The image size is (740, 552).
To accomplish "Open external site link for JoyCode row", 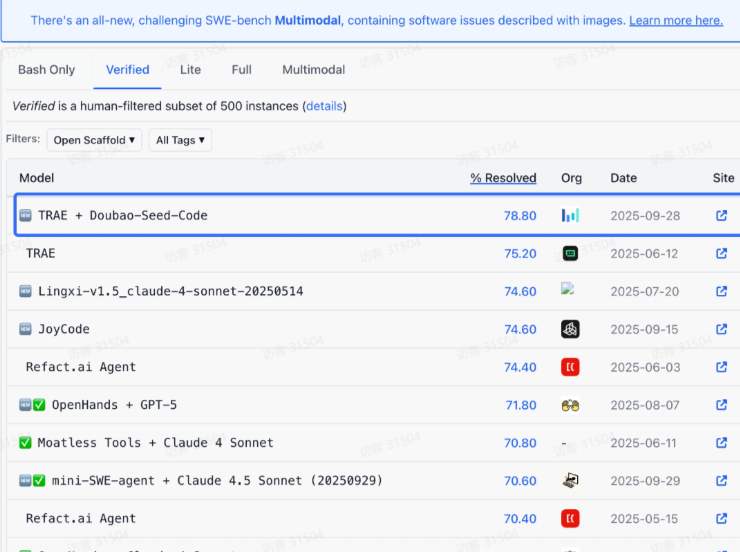I will tap(721, 329).
